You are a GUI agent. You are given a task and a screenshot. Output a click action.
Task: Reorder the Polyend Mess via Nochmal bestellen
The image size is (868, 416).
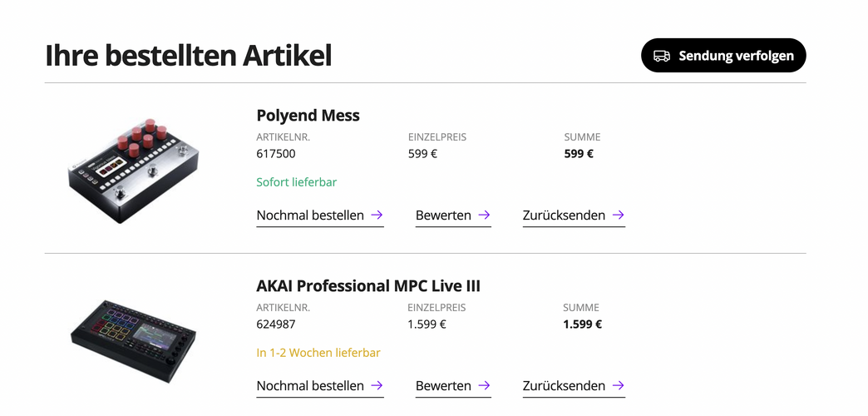(x=310, y=215)
